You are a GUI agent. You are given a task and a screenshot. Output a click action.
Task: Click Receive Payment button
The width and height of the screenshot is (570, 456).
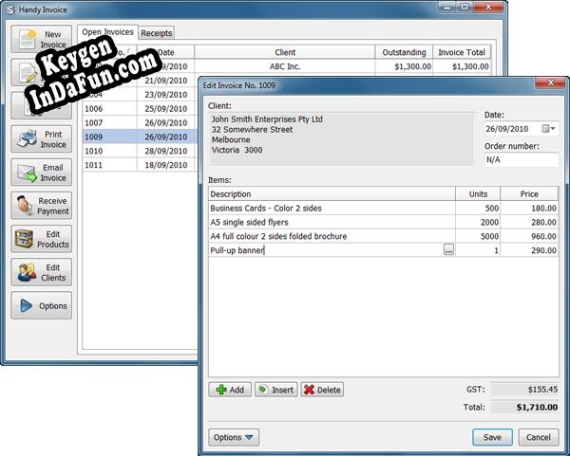(41, 206)
